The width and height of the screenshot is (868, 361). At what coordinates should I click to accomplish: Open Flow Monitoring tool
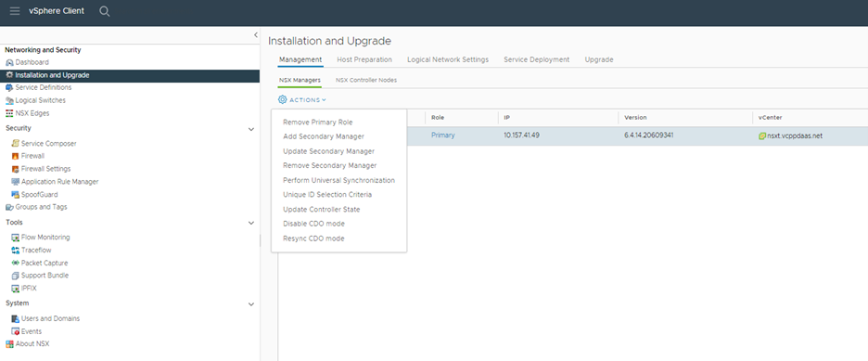[45, 238]
